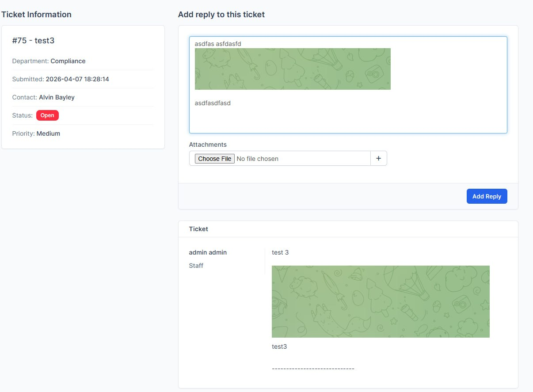
Task: Click the Attachments label
Action: 208,145
